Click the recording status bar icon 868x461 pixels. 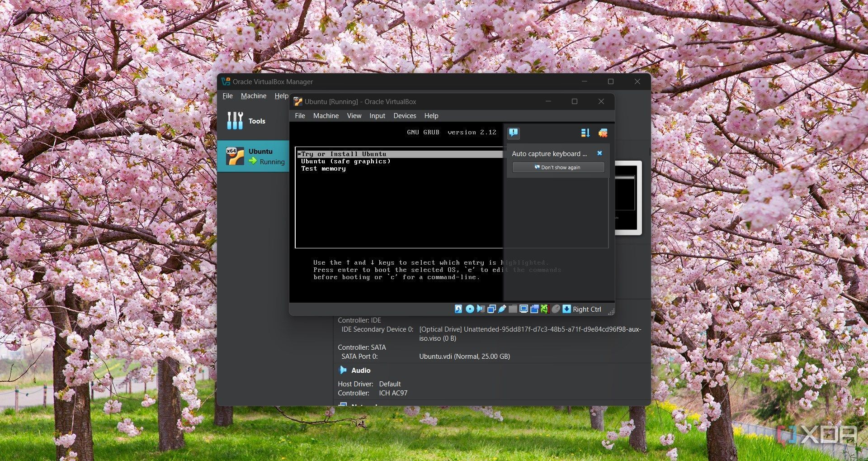534,309
